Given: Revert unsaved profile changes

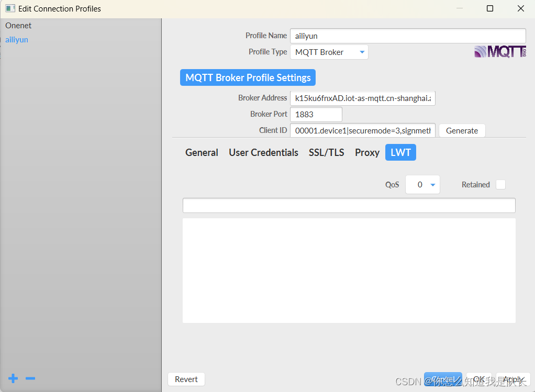Looking at the screenshot, I should click(x=186, y=379).
